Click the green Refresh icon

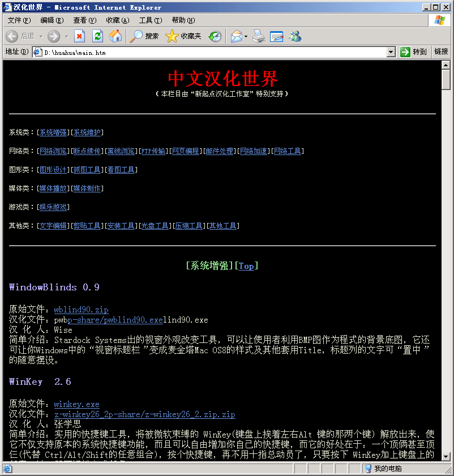[97, 36]
